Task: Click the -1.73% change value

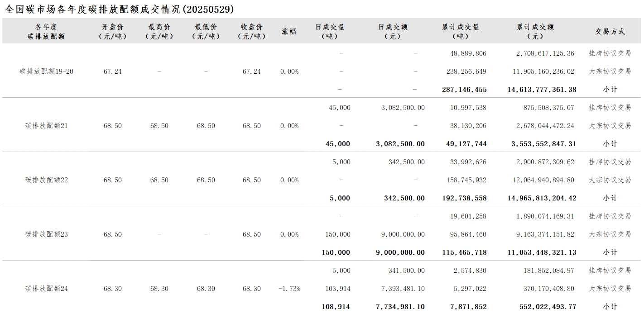Action: point(289,289)
